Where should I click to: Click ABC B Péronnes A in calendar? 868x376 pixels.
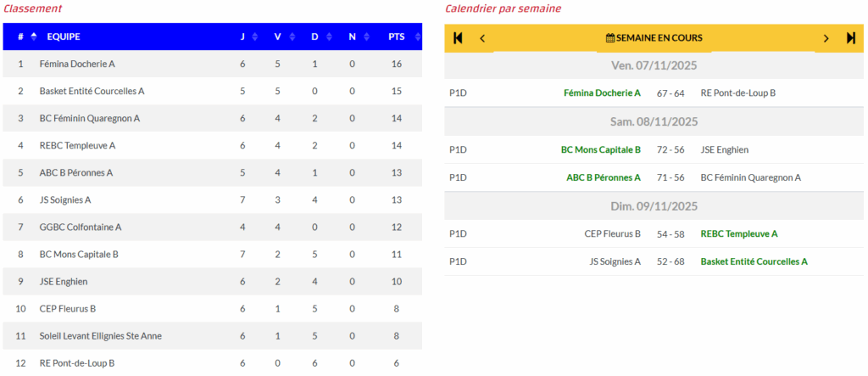[x=603, y=178]
